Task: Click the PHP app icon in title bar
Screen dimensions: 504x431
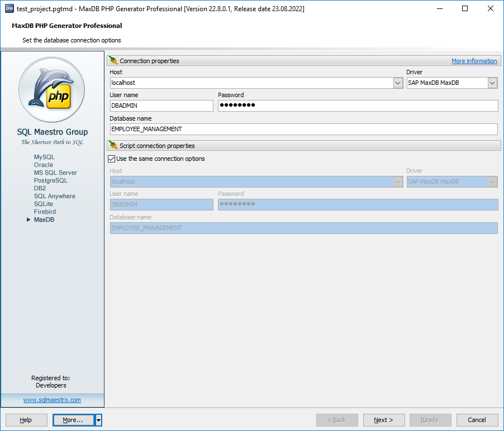Action: (x=9, y=8)
